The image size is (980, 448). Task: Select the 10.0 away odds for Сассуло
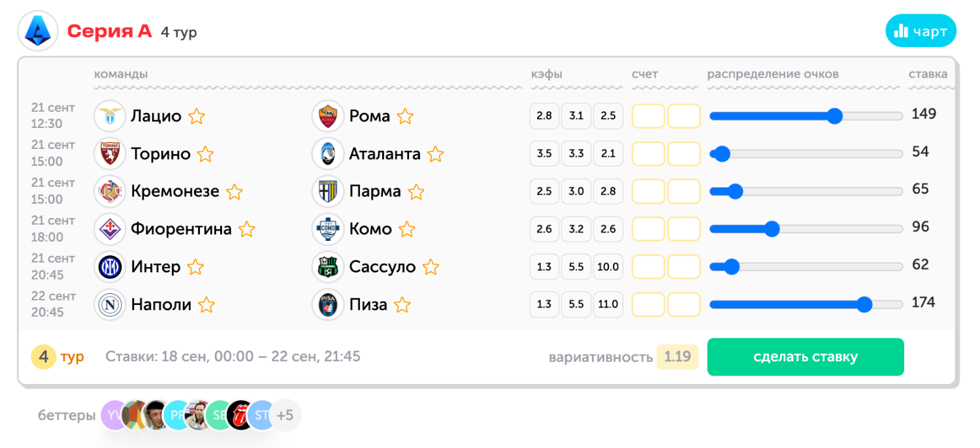pyautogui.click(x=608, y=267)
